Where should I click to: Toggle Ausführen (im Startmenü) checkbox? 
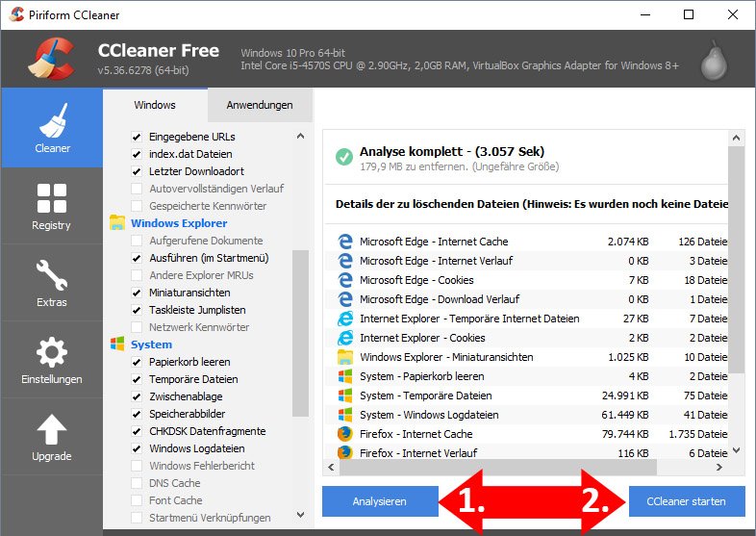(x=137, y=258)
